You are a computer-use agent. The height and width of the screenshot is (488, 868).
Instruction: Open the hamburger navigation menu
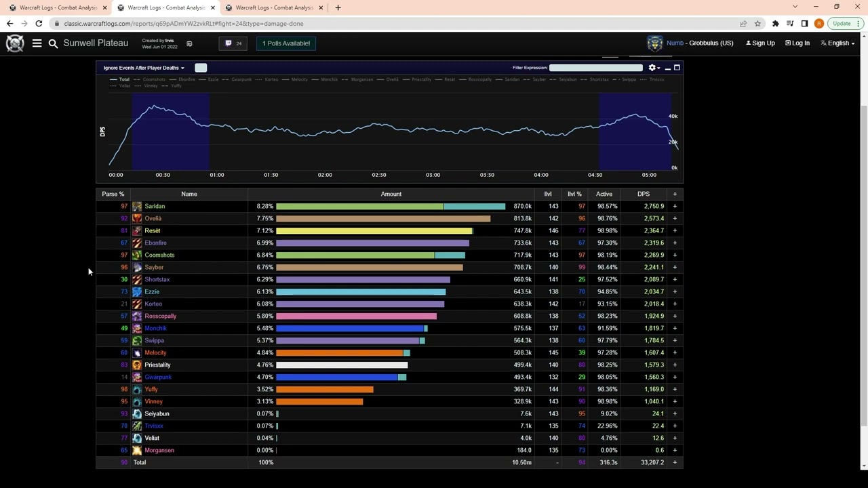[37, 43]
